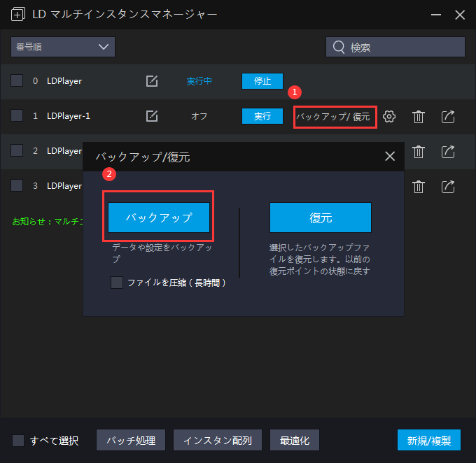
Task: Check the box for LDPlayer-1
Action: 17,115
